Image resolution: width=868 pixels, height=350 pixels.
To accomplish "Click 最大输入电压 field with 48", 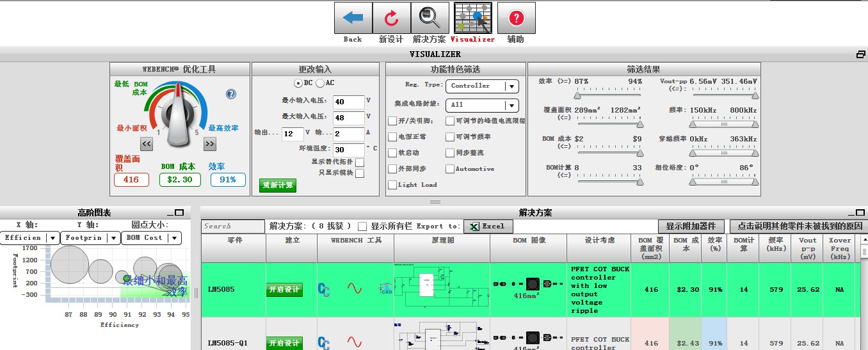I will pos(348,118).
